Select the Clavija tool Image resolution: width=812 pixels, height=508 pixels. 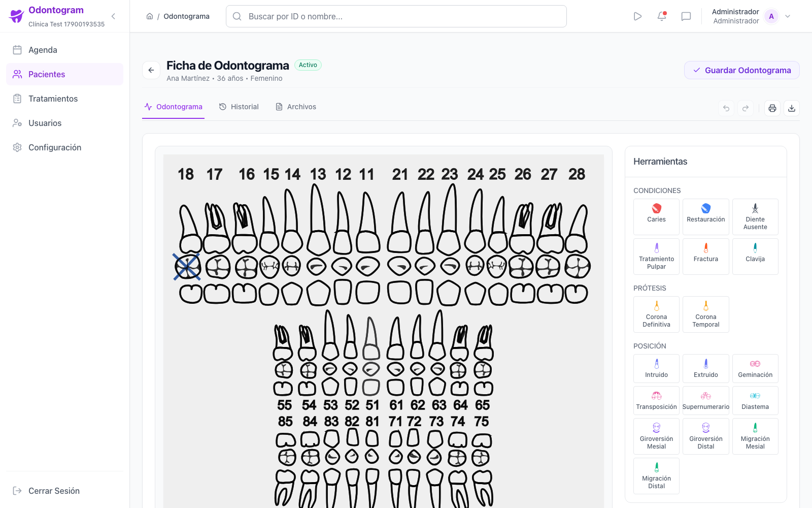(x=755, y=257)
